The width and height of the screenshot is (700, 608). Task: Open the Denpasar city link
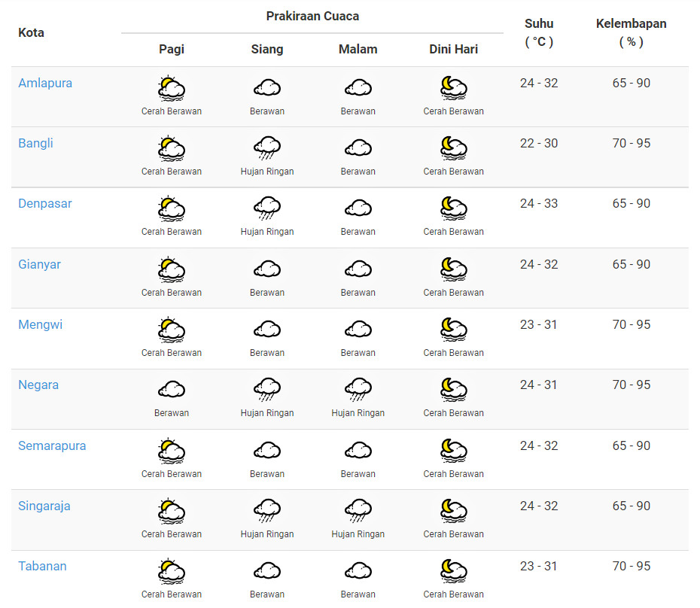45,203
